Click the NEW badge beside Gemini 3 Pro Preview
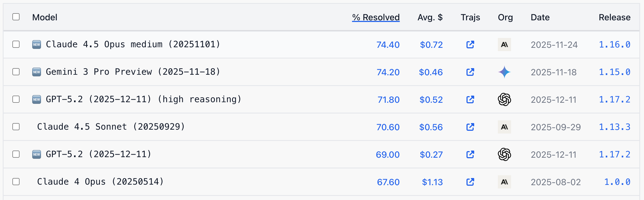This screenshot has width=644, height=200. pos(36,72)
